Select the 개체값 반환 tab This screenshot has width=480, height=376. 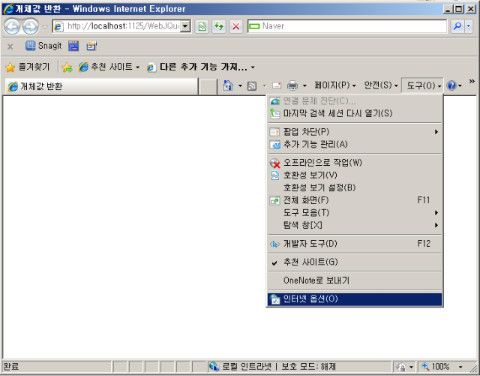(101, 86)
